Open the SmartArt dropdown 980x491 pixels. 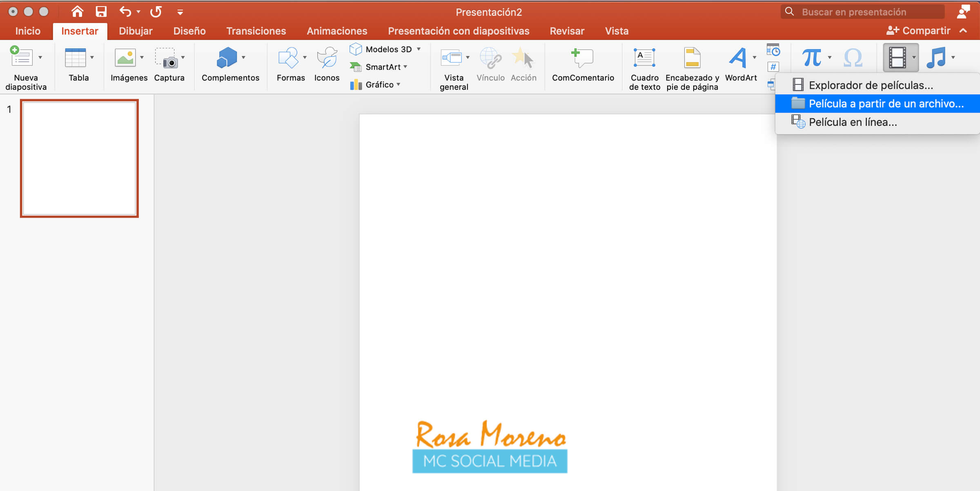[x=405, y=67]
